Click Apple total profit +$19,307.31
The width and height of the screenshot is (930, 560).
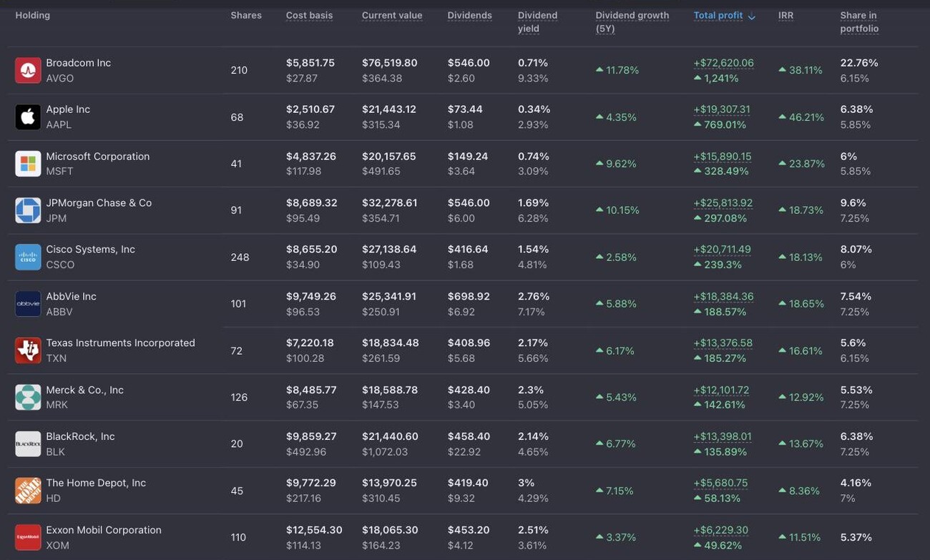[x=722, y=109]
